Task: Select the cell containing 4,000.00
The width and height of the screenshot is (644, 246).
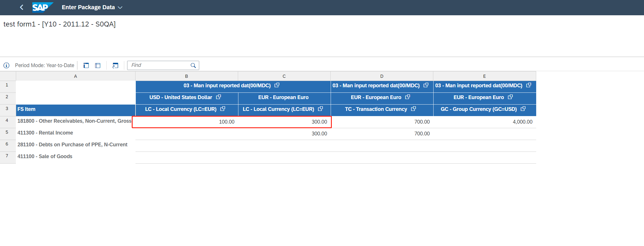Action: (485, 122)
